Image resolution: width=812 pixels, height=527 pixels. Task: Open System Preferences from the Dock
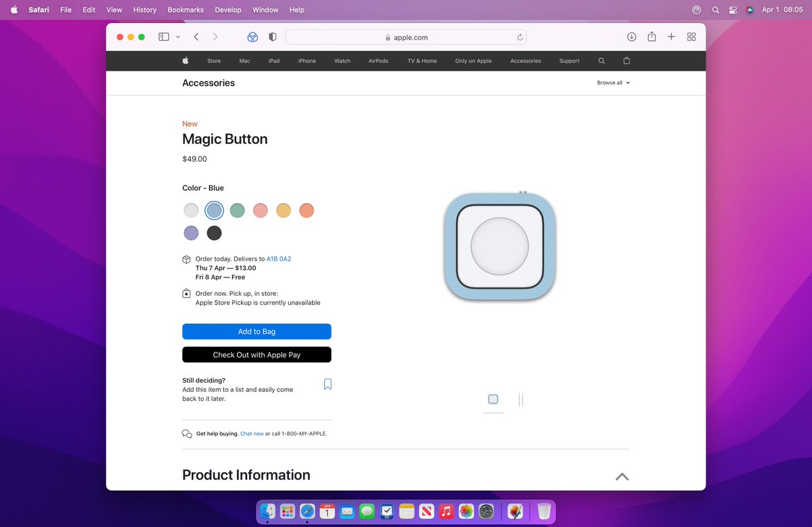[x=486, y=511]
